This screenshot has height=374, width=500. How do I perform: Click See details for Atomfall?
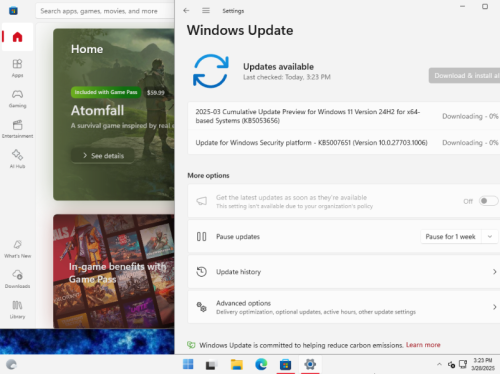coord(103,156)
